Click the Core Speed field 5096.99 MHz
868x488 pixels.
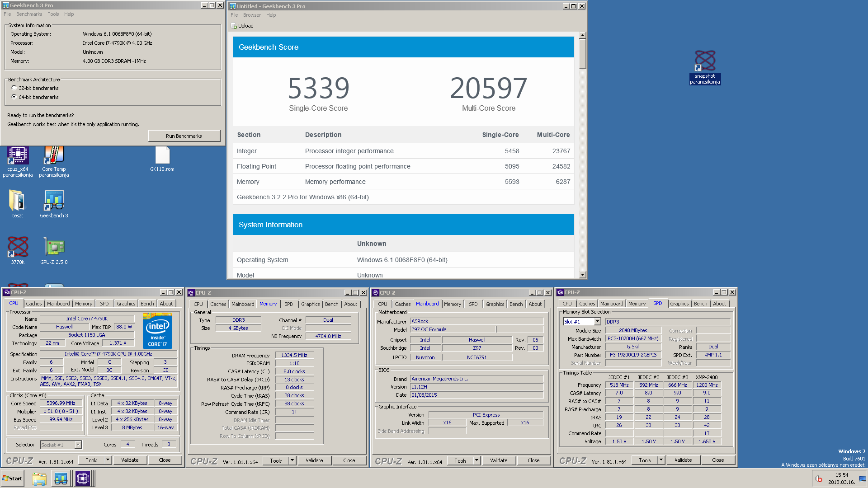click(61, 403)
